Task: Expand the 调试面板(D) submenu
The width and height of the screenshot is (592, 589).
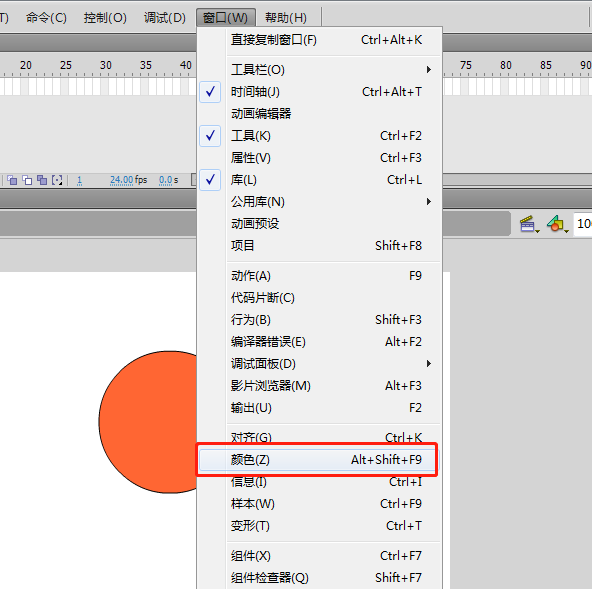Action: pos(319,364)
